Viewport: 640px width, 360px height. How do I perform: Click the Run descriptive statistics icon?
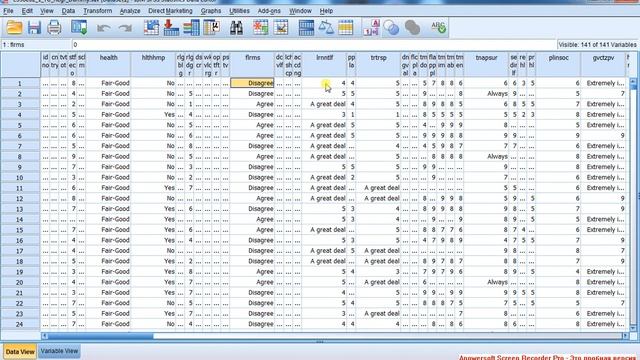click(211, 27)
